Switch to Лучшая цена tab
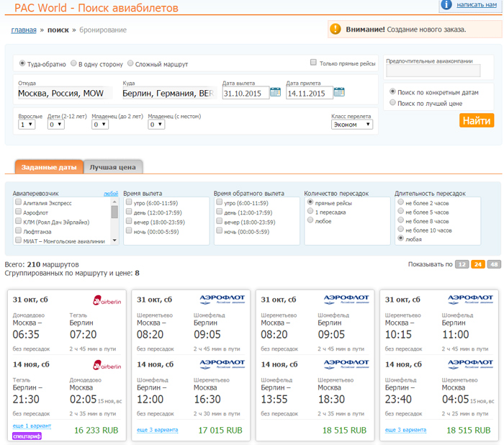This screenshot has width=504, height=445. pos(112,167)
